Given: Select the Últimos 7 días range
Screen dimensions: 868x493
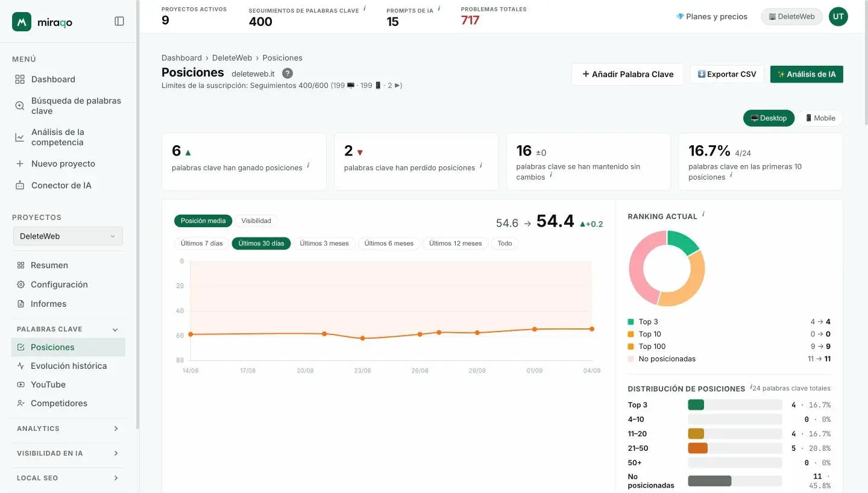Looking at the screenshot, I should click(202, 243).
